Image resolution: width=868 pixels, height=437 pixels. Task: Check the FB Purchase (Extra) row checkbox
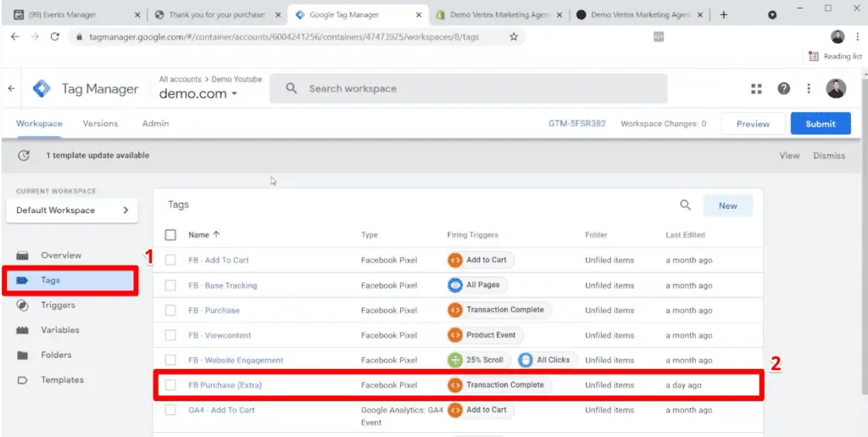pos(170,385)
